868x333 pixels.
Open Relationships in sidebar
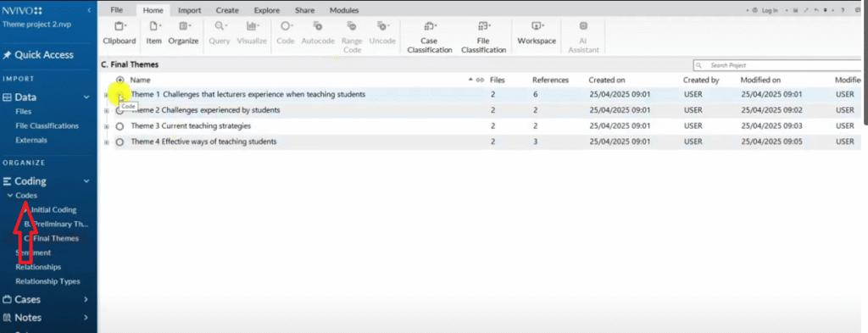pyautogui.click(x=38, y=267)
